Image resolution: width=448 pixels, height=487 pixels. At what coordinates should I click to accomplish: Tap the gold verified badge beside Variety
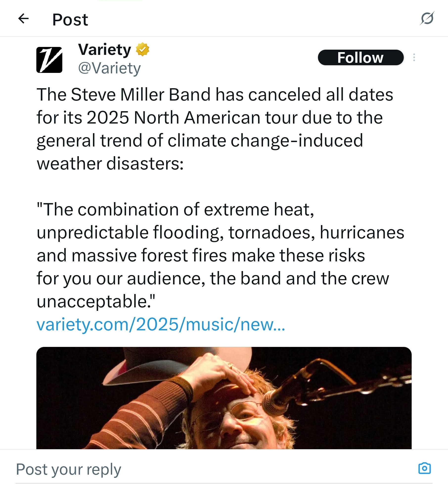(x=142, y=49)
